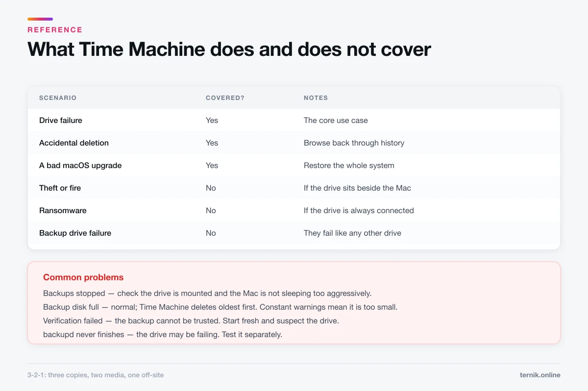588x391 pixels.
Task: Click the note 'Browse back through history'
Action: [x=354, y=143]
